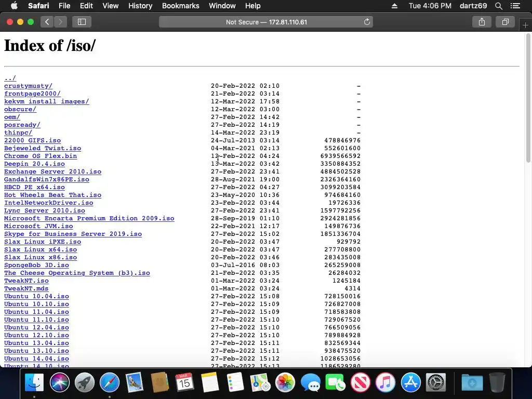Download Chrome OS Flex.bin
532x399 pixels.
[x=41, y=156]
